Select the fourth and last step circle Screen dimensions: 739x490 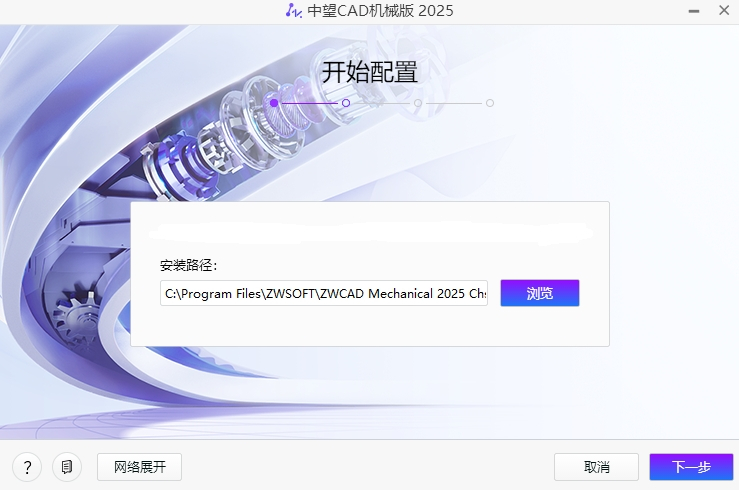[490, 102]
